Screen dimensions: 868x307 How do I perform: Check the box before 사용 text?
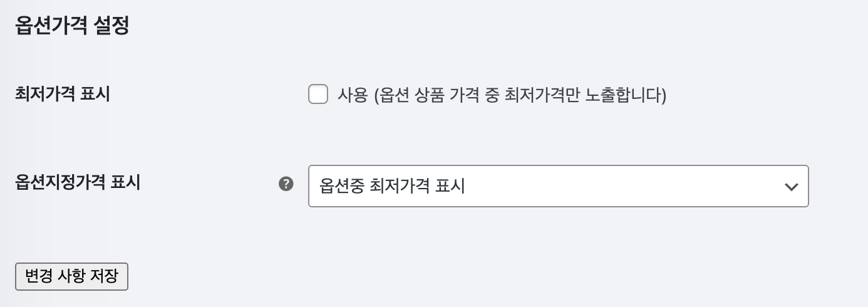(x=318, y=95)
